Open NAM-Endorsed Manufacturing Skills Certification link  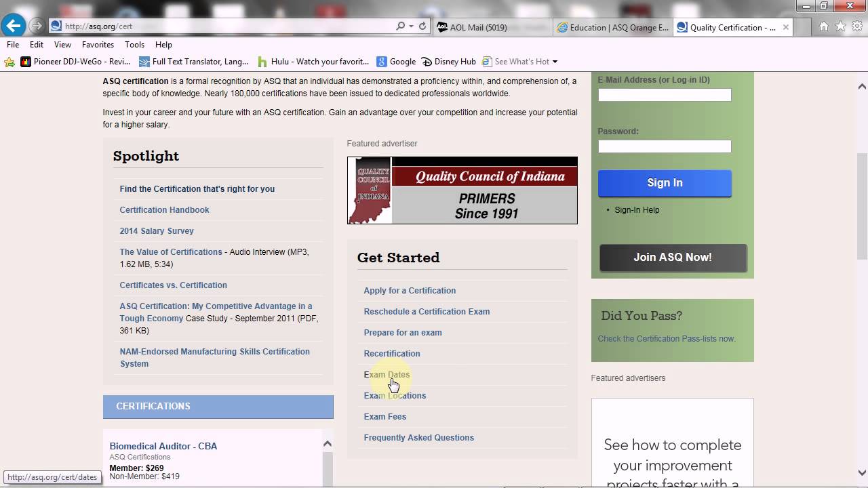[x=214, y=358]
